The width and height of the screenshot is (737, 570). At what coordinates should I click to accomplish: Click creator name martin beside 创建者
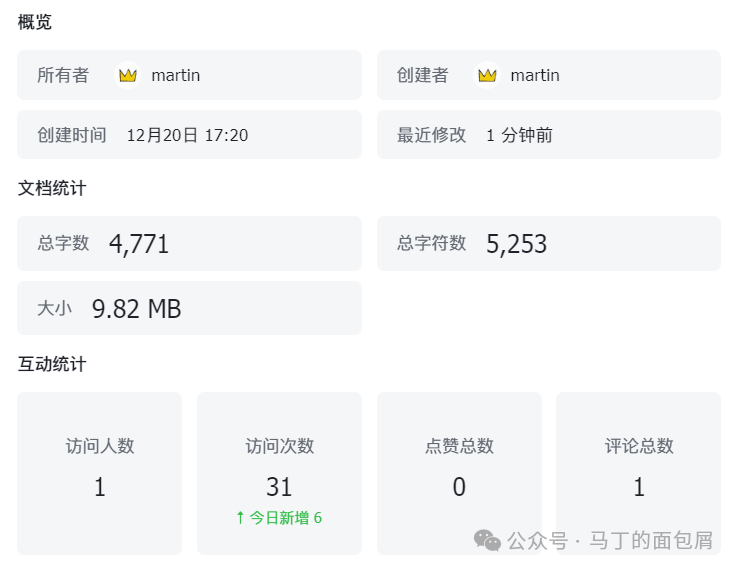pos(535,75)
